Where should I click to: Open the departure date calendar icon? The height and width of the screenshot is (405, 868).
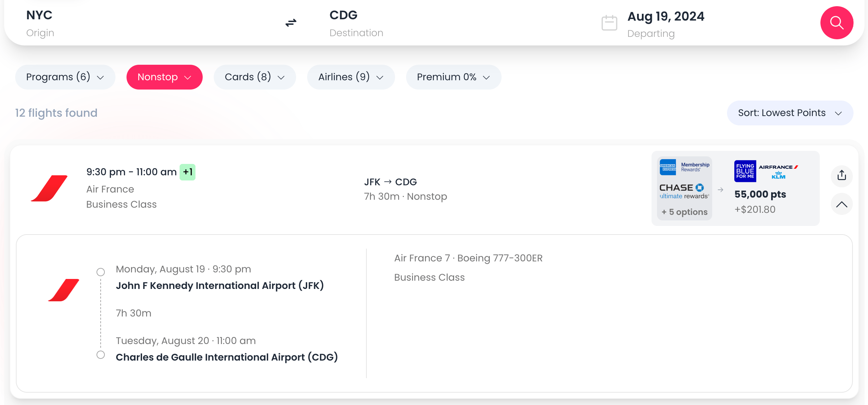pos(609,22)
